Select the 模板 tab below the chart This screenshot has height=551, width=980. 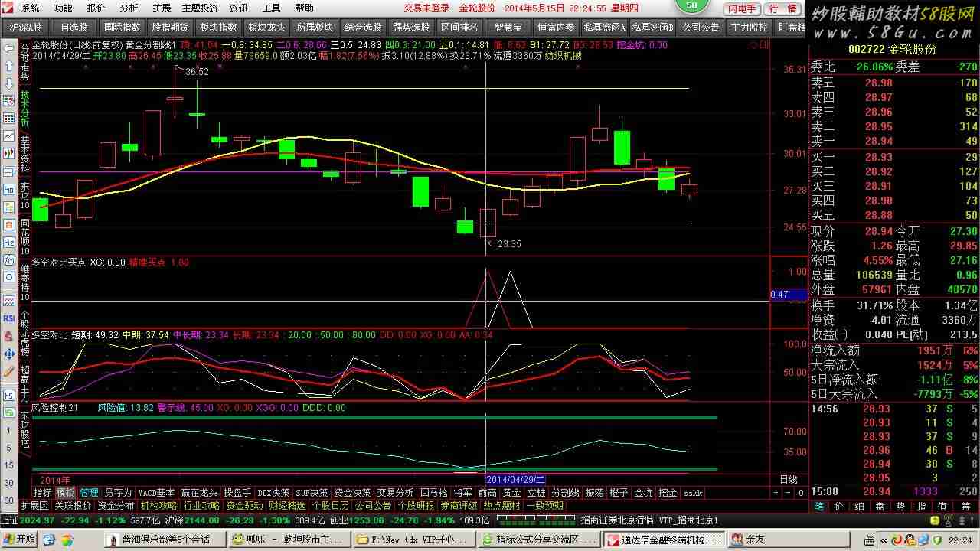[x=66, y=493]
